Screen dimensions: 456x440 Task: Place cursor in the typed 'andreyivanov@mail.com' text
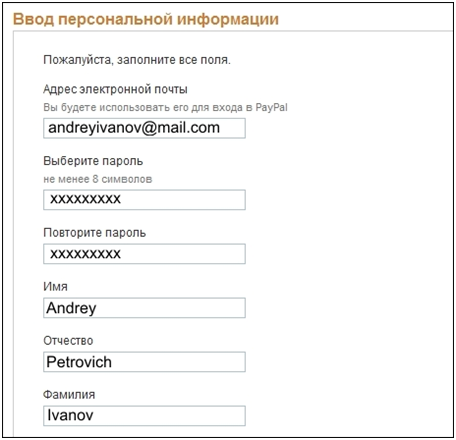point(134,128)
